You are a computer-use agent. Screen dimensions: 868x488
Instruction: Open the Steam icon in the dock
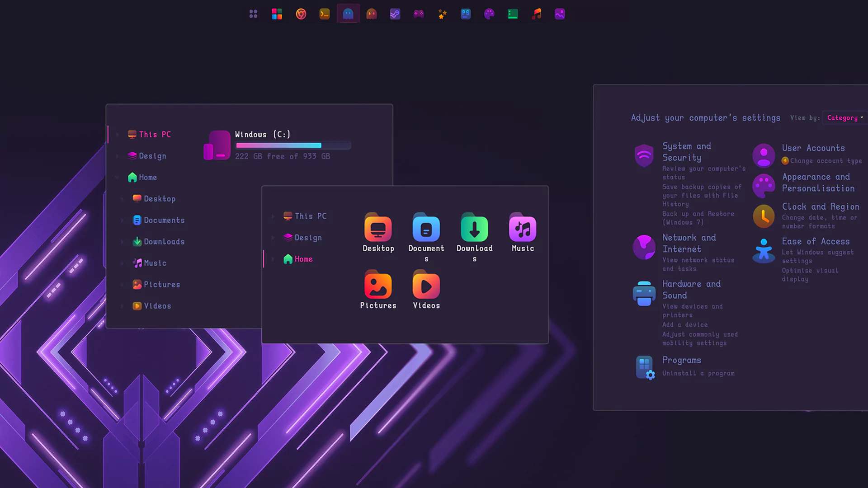pos(395,14)
